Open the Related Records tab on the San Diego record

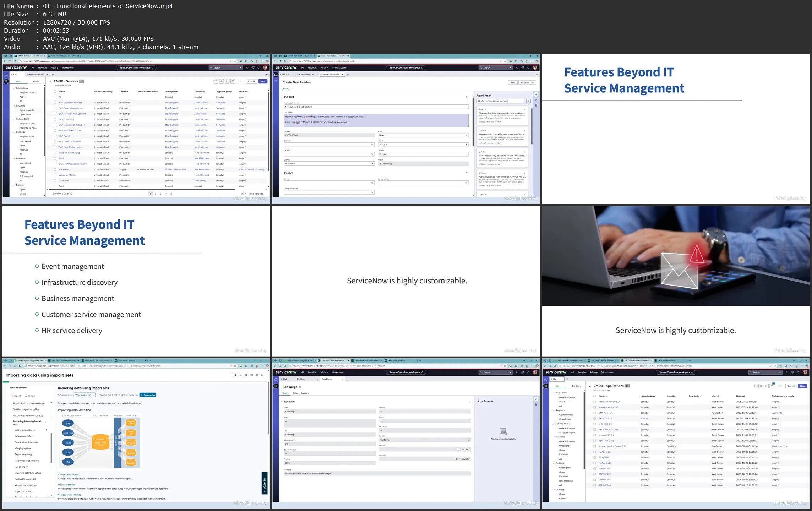[x=300, y=393]
